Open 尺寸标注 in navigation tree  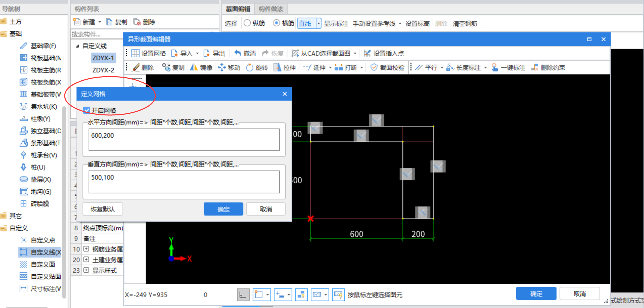pyautogui.click(x=40, y=288)
